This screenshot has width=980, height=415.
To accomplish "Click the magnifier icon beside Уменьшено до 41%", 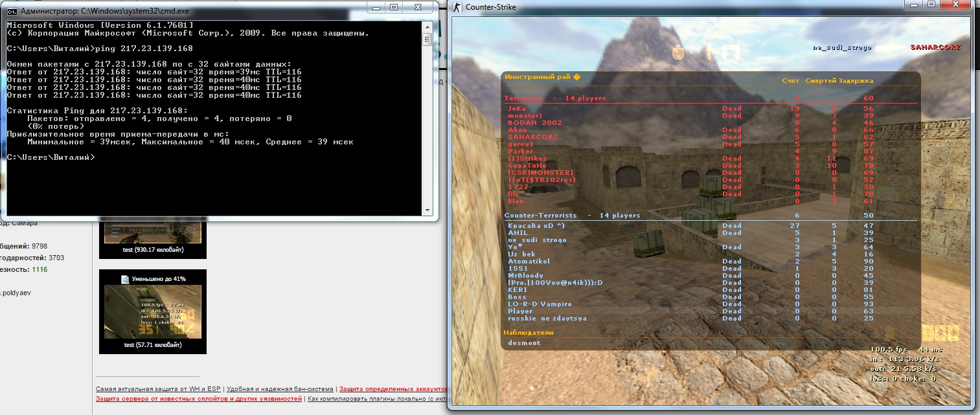I will [x=126, y=279].
